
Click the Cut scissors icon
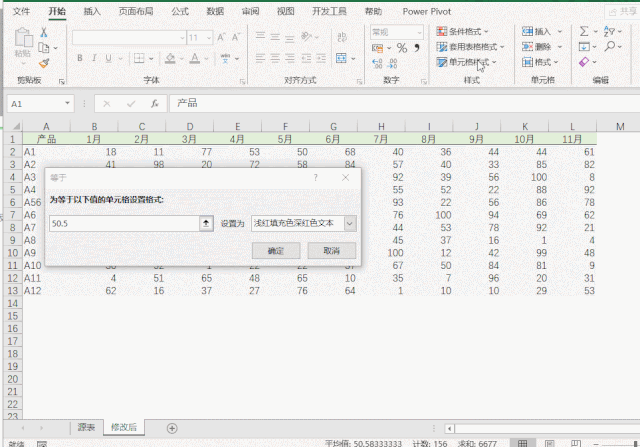(44, 32)
